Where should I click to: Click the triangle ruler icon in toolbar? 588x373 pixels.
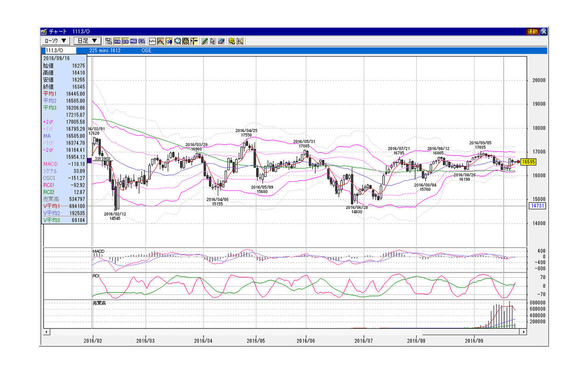tap(240, 41)
